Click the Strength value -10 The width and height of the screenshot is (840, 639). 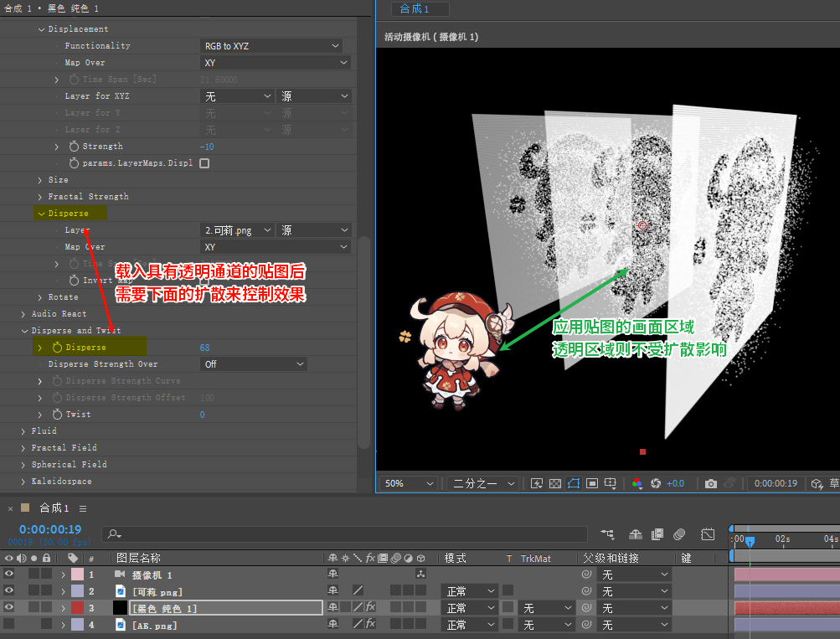(207, 147)
